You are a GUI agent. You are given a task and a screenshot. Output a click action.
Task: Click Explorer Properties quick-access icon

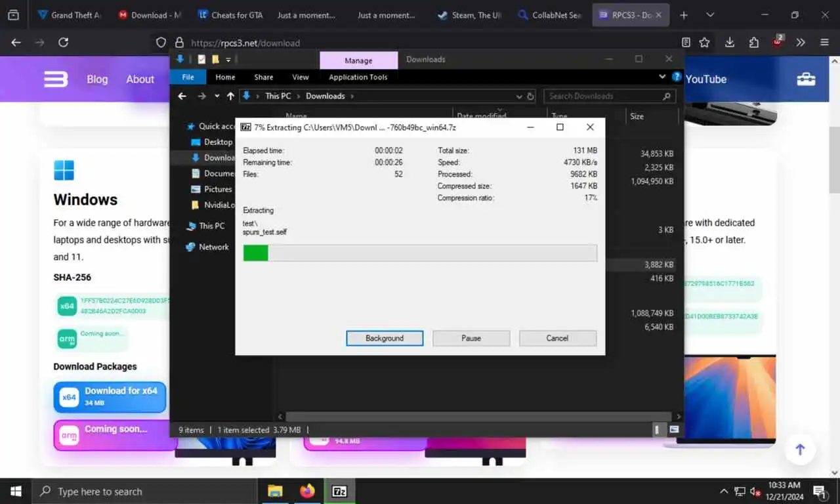(x=201, y=59)
